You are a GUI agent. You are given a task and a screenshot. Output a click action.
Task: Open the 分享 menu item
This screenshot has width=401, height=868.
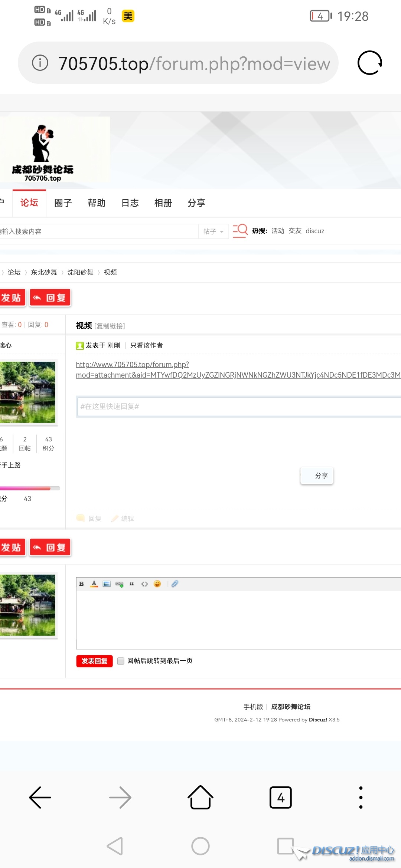196,203
